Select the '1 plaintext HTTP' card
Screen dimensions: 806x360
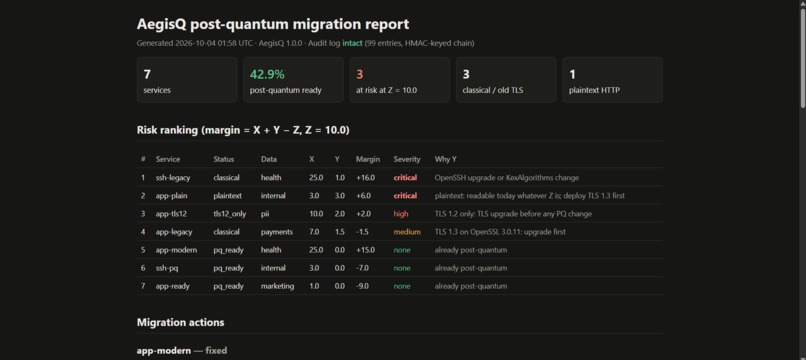click(612, 80)
